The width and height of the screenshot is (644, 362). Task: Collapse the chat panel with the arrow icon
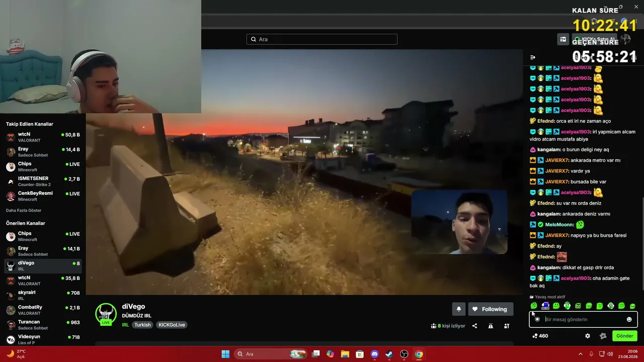point(533,57)
